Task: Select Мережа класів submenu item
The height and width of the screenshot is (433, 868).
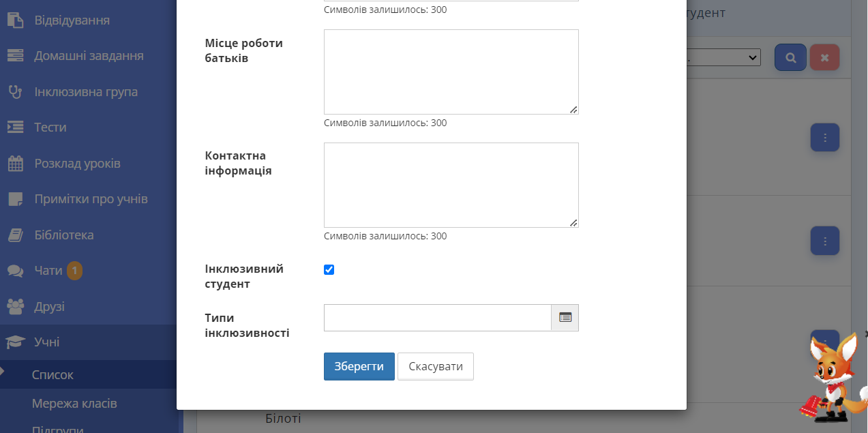Action: (74, 404)
